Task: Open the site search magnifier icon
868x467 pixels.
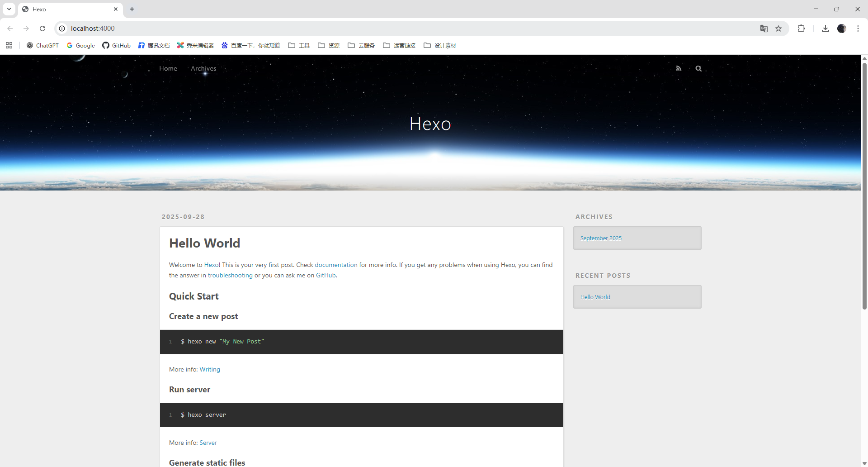Action: pyautogui.click(x=698, y=68)
